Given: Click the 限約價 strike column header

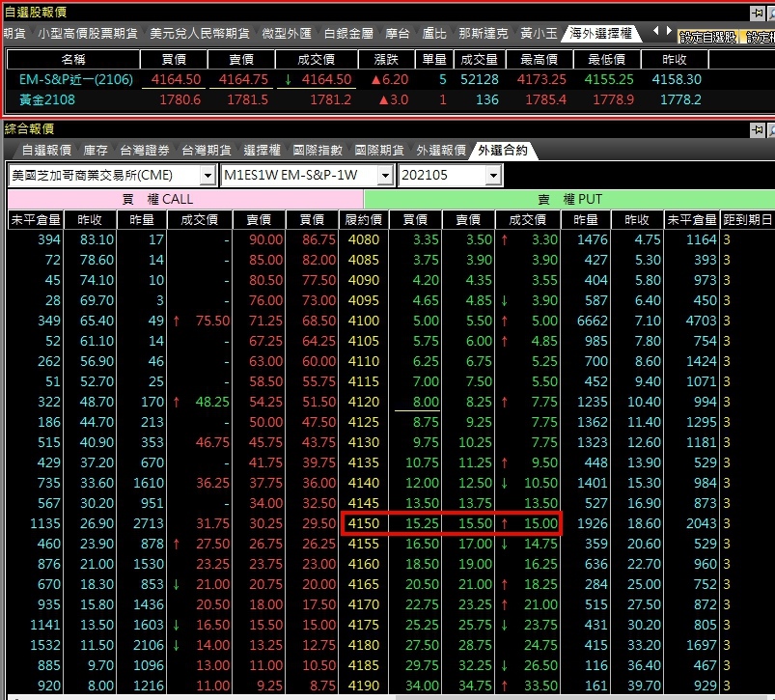Looking at the screenshot, I should click(x=363, y=219).
